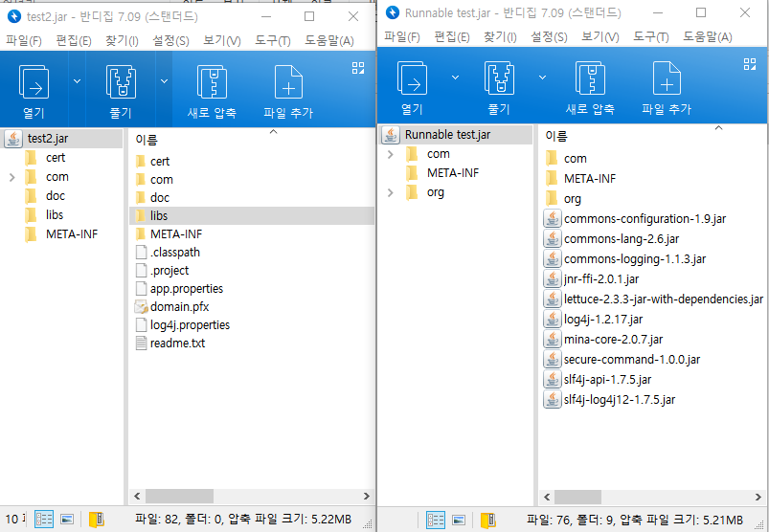Screen dimensions: 769x532
Task: Click toolbar layout grid icon in test2.jar window
Action: [358, 68]
